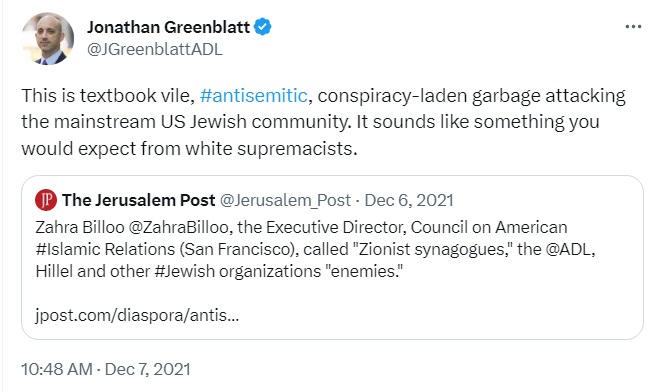Open the quoted Jerusalem Post tweet card
The width and height of the screenshot is (654, 392).
332,257
